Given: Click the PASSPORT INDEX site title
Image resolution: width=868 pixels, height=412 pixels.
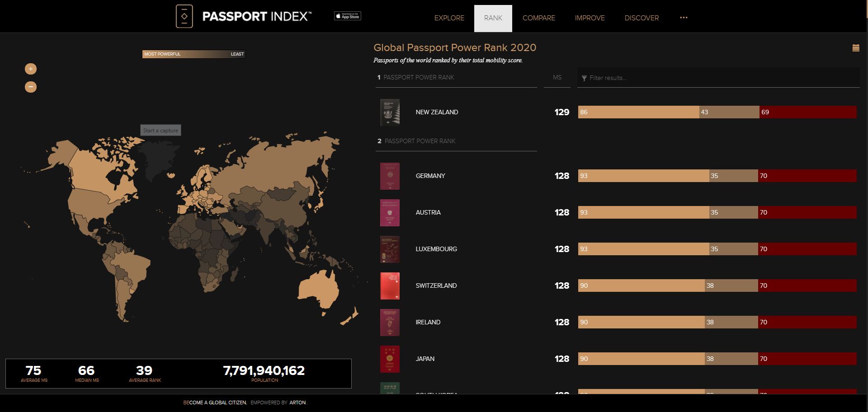Looking at the screenshot, I should coord(257,17).
